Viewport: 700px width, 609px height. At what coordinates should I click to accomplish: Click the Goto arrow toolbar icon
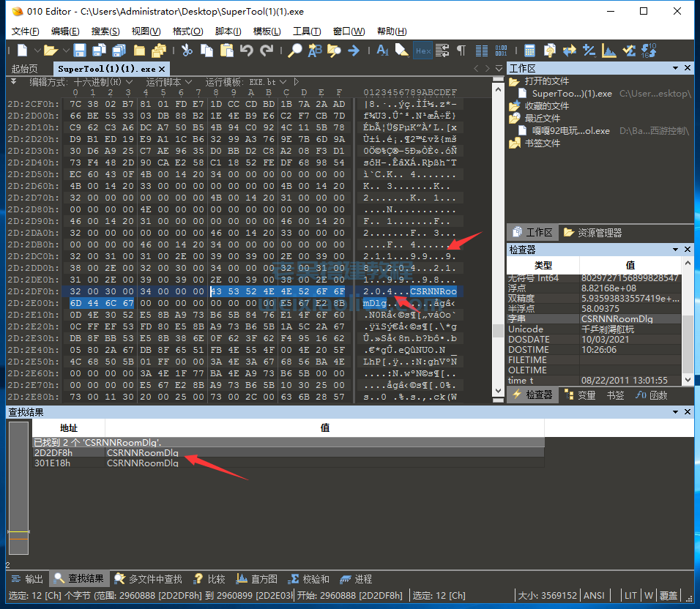(354, 51)
